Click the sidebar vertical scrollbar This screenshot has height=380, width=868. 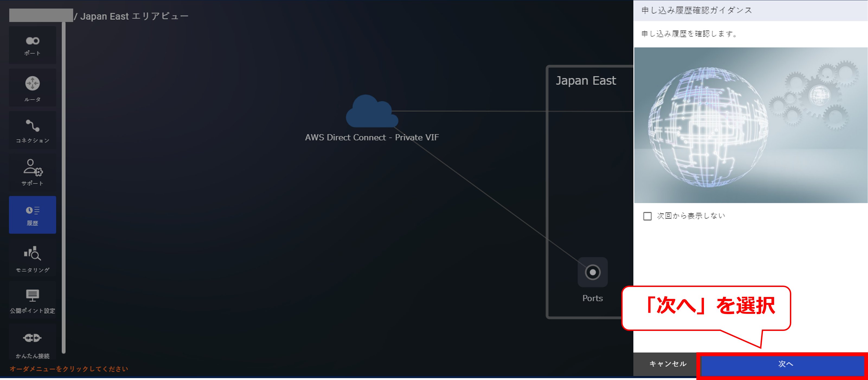click(x=63, y=187)
